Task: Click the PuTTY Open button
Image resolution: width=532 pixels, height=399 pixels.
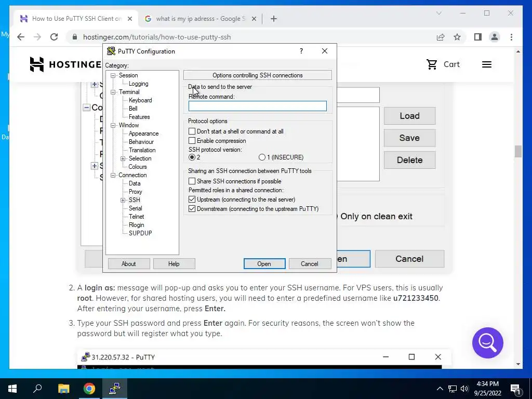Action: coord(264,263)
